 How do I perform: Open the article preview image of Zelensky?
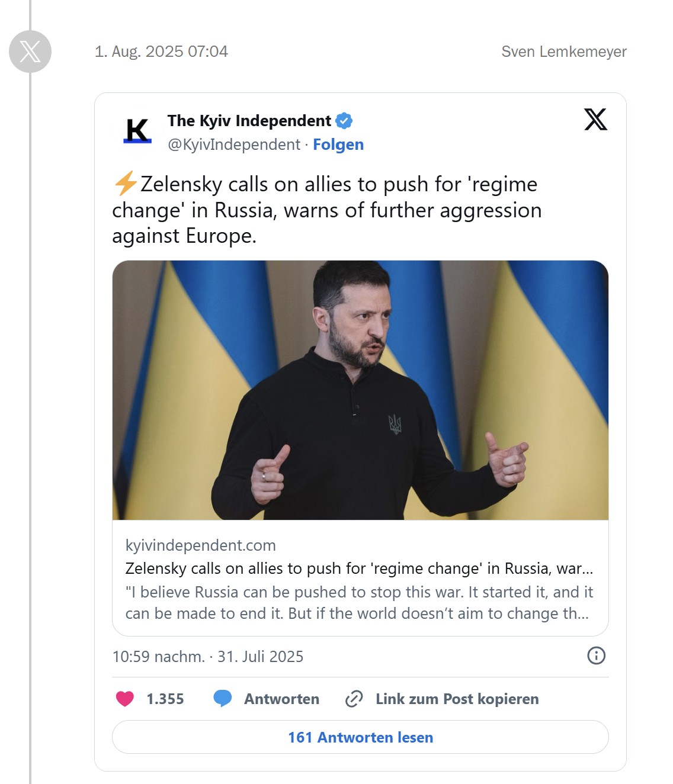360,391
